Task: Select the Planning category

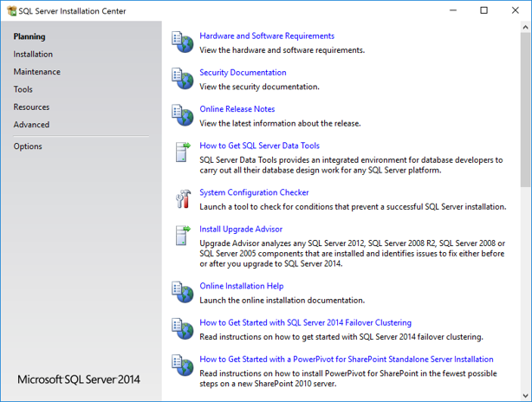Action: pyautogui.click(x=29, y=36)
